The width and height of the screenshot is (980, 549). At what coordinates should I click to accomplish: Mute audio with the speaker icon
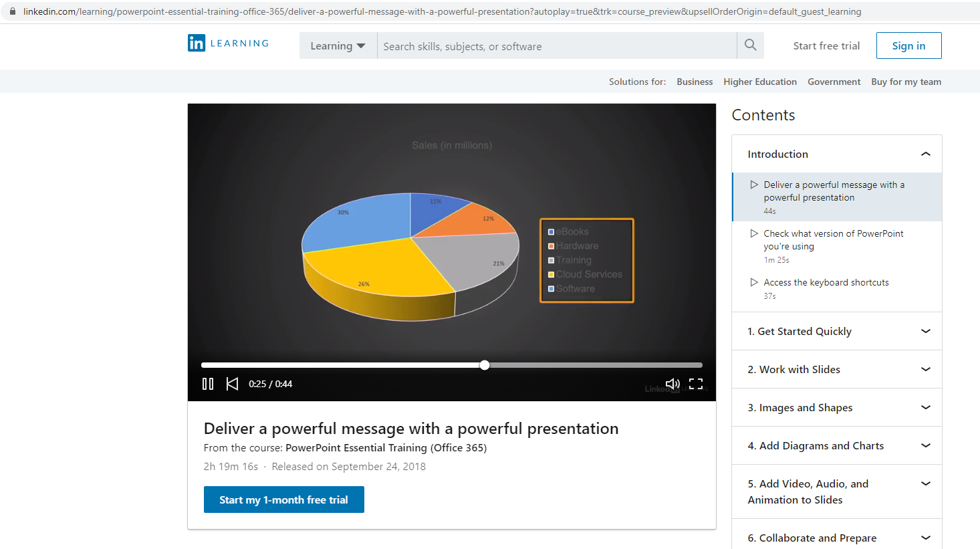[x=672, y=383]
